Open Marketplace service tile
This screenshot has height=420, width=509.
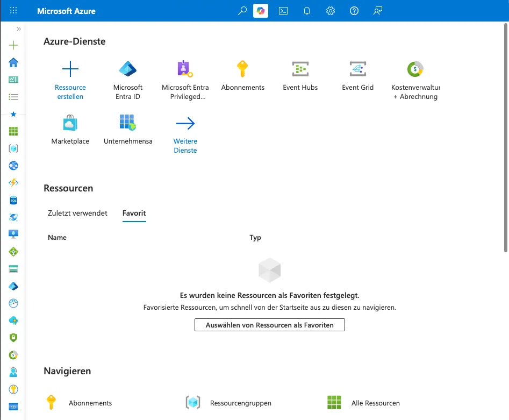pyautogui.click(x=70, y=129)
